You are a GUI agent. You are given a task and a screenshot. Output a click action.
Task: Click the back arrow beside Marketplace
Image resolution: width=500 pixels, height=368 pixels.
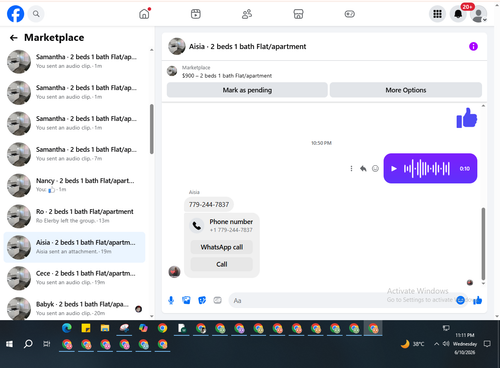click(14, 38)
